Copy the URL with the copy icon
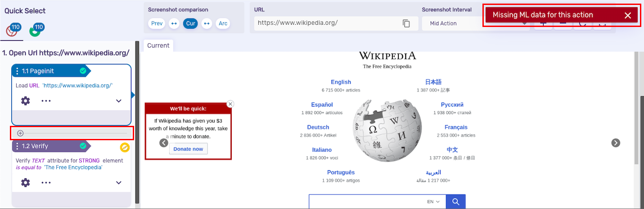 [406, 23]
